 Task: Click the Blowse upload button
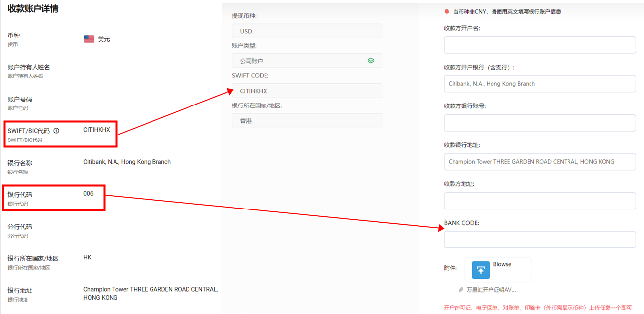click(498, 270)
